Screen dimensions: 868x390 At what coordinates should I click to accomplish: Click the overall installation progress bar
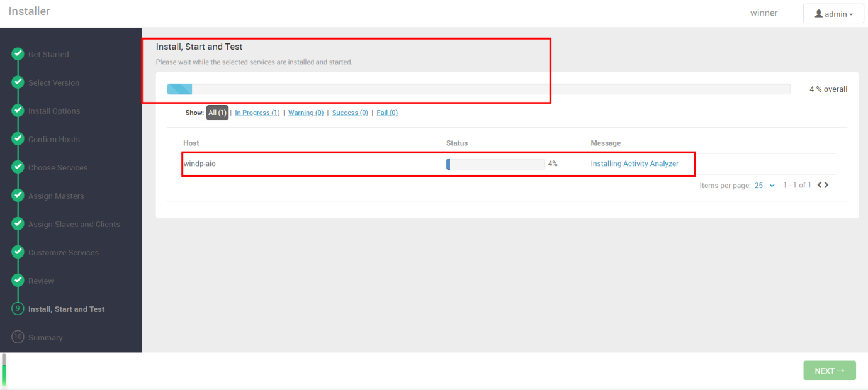click(478, 89)
